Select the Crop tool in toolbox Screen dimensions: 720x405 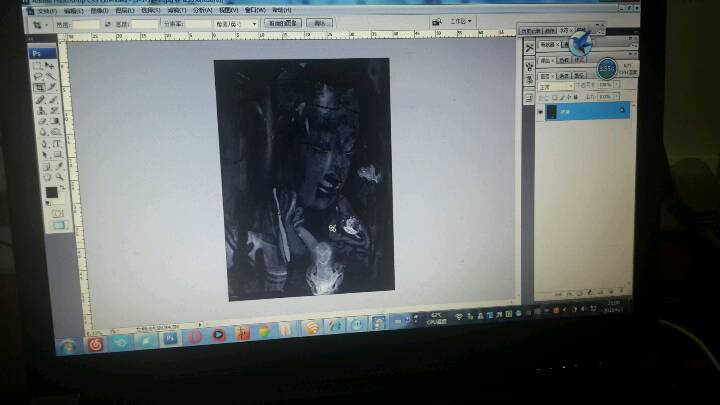(x=39, y=88)
